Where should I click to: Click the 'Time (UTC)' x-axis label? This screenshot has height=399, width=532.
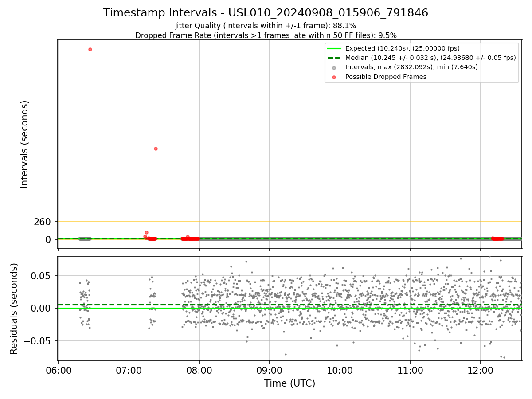pyautogui.click(x=289, y=383)
